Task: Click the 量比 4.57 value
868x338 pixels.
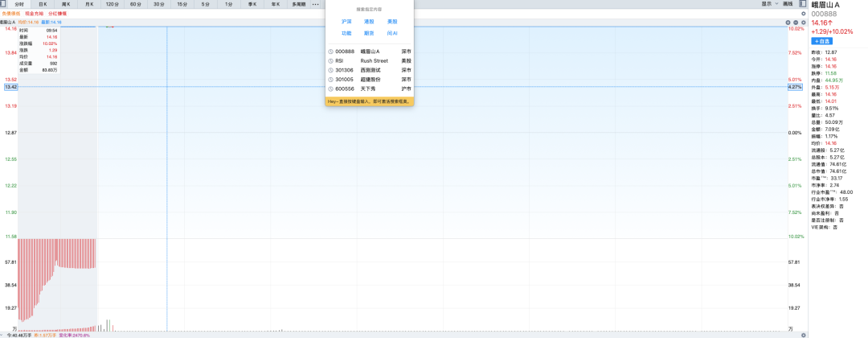Action: pyautogui.click(x=829, y=115)
